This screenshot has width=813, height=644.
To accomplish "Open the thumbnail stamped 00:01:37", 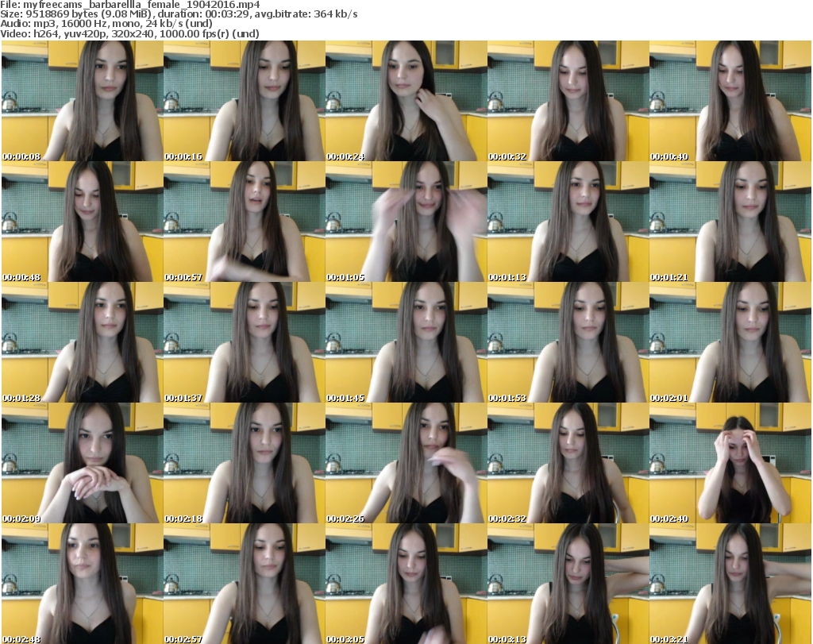I will 245,342.
